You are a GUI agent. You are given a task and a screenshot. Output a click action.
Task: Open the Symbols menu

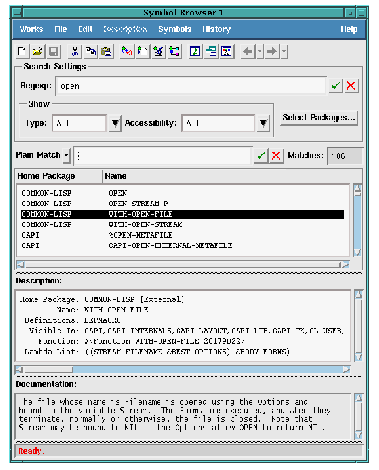coord(175,29)
